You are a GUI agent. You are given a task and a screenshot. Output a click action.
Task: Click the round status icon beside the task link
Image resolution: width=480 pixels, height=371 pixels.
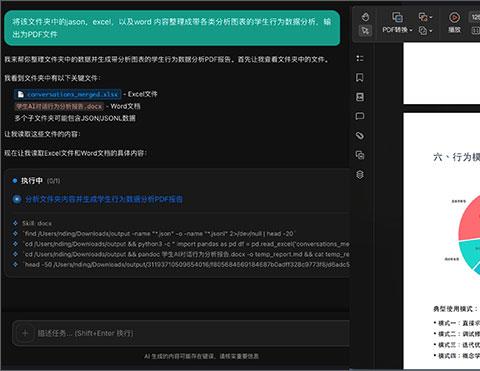17,199
